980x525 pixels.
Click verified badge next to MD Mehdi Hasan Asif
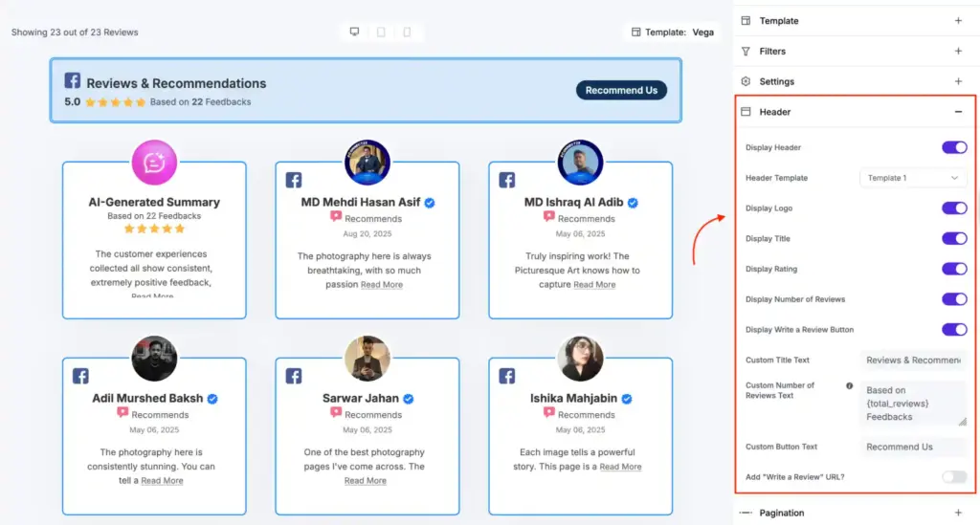[x=430, y=203]
